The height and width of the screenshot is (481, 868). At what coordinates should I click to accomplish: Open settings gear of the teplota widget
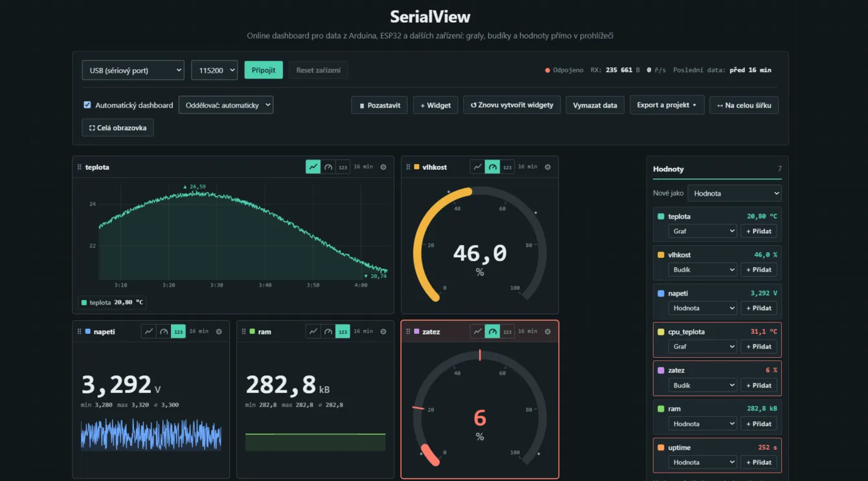(383, 167)
